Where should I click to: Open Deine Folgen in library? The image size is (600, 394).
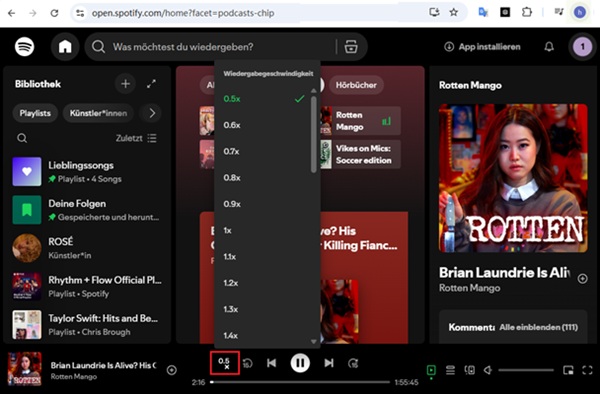pyautogui.click(x=87, y=210)
